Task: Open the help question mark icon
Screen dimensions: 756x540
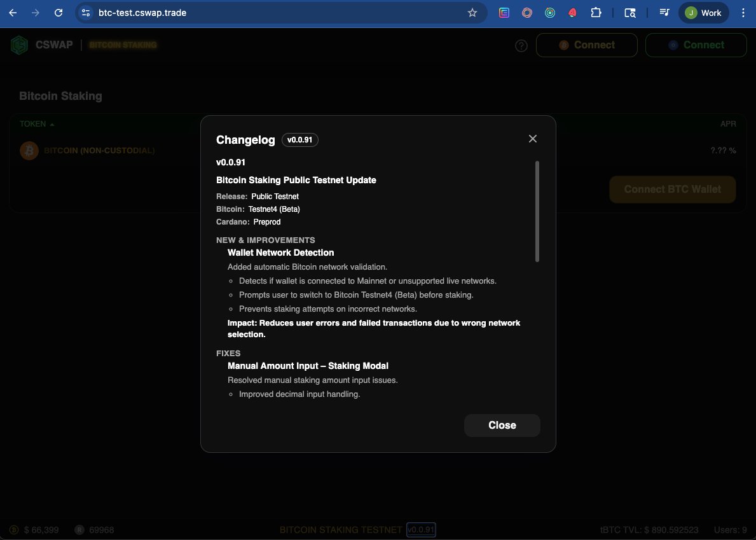Action: coord(521,45)
